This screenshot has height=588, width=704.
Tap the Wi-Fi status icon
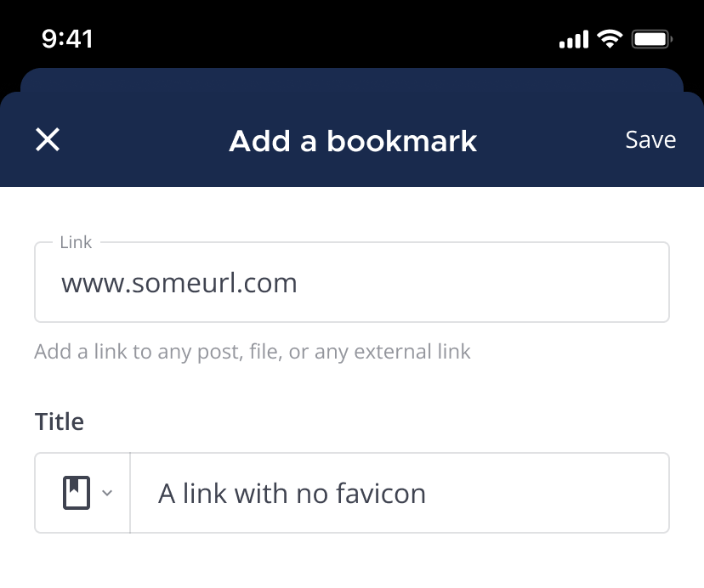pyautogui.click(x=610, y=39)
